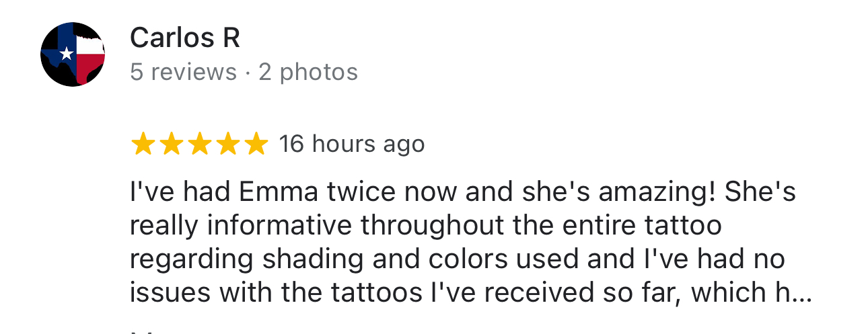Click the second yellow rating star
This screenshot has height=334, width=868.
pyautogui.click(x=171, y=144)
